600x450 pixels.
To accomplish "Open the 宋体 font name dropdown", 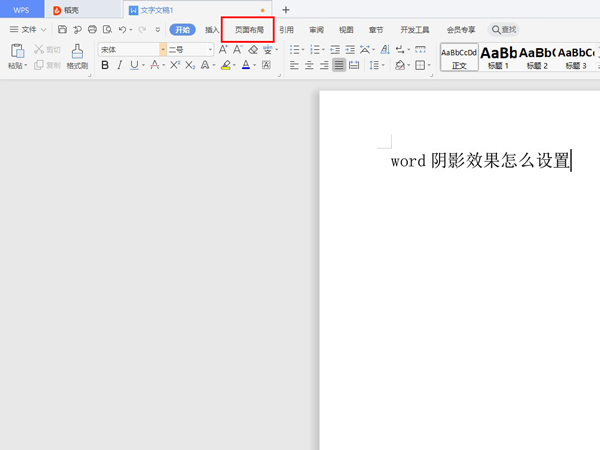I will point(132,49).
